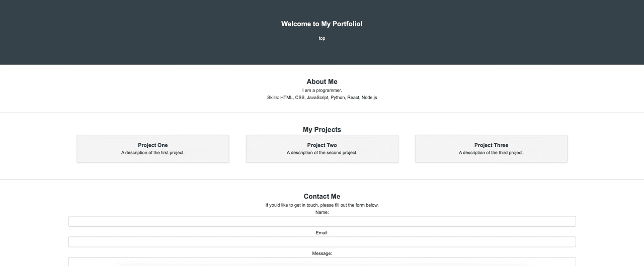Click the "get in touch" instruction text
Screen dimensions: 644x266
click(322, 205)
